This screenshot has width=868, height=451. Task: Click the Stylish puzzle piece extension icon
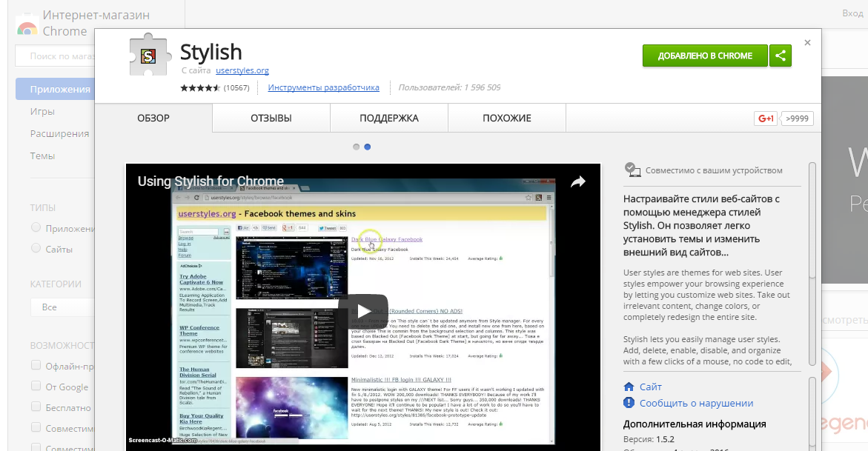tap(148, 56)
